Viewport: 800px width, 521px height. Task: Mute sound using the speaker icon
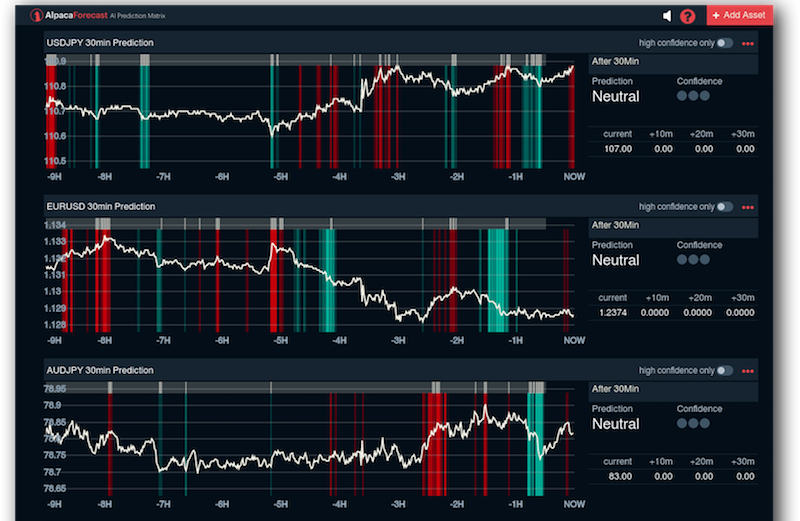point(667,16)
